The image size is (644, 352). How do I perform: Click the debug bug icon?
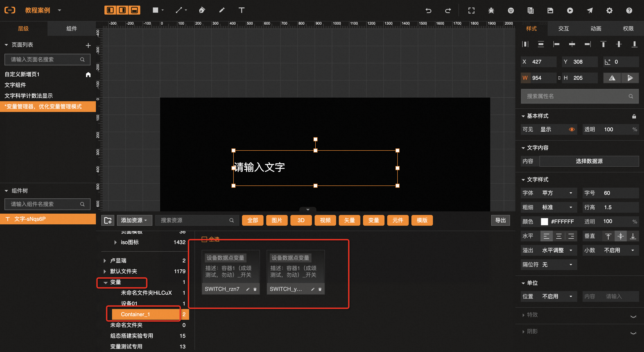tap(491, 11)
